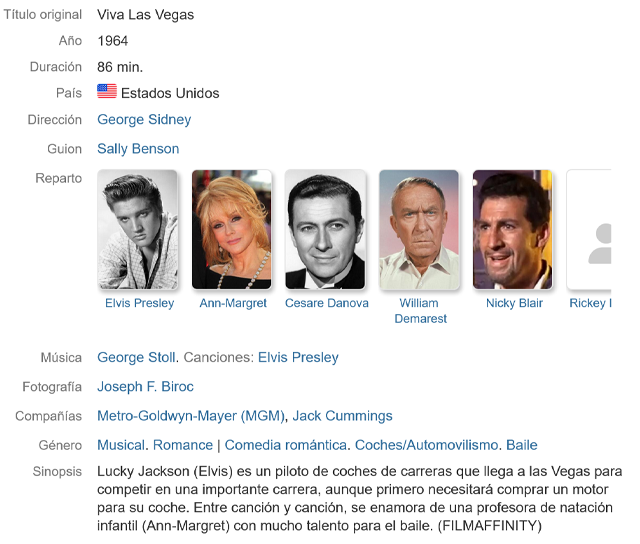
Task: Open director George Sidney link
Action: (x=144, y=120)
